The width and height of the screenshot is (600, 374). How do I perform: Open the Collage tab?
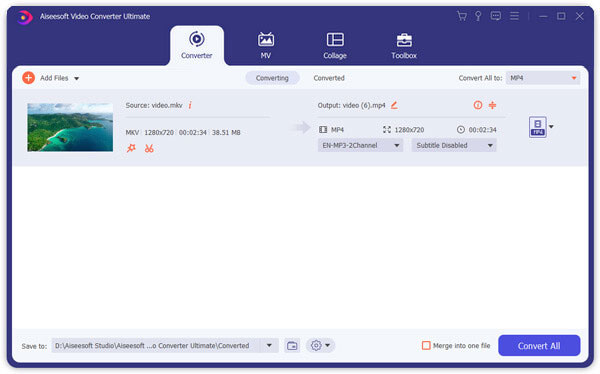click(335, 46)
